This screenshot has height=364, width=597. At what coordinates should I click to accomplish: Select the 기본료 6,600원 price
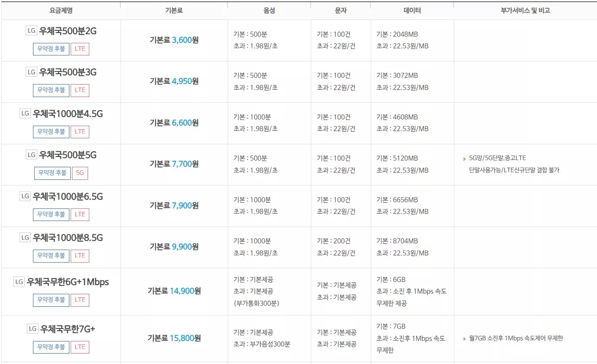pos(174,123)
